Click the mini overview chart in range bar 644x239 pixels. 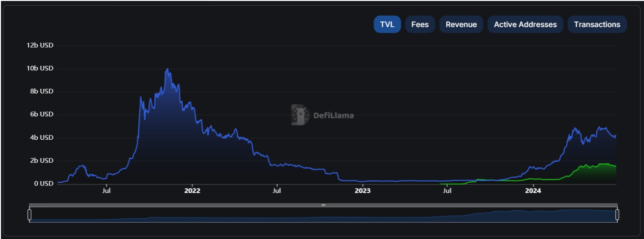(323, 216)
